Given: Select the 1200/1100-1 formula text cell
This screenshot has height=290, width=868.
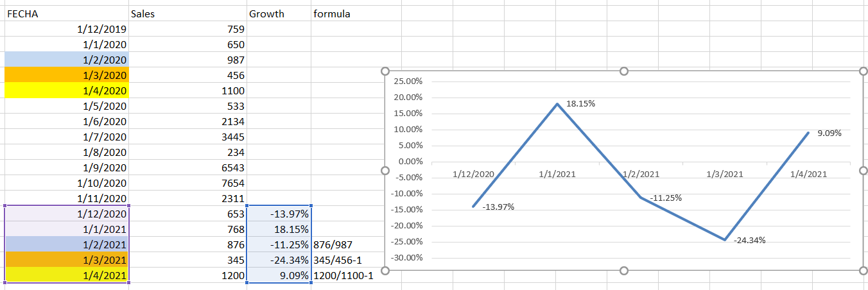Looking at the screenshot, I should pos(343,275).
